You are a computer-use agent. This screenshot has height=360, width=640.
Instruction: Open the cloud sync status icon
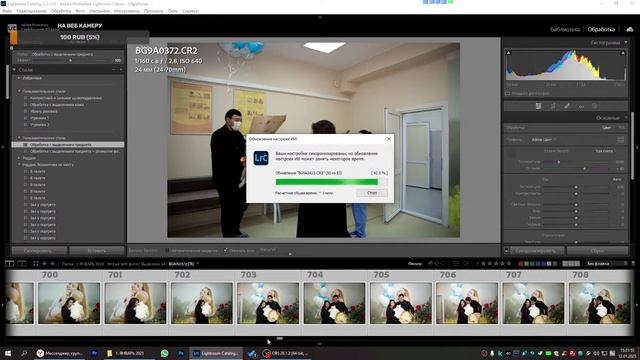(630, 29)
